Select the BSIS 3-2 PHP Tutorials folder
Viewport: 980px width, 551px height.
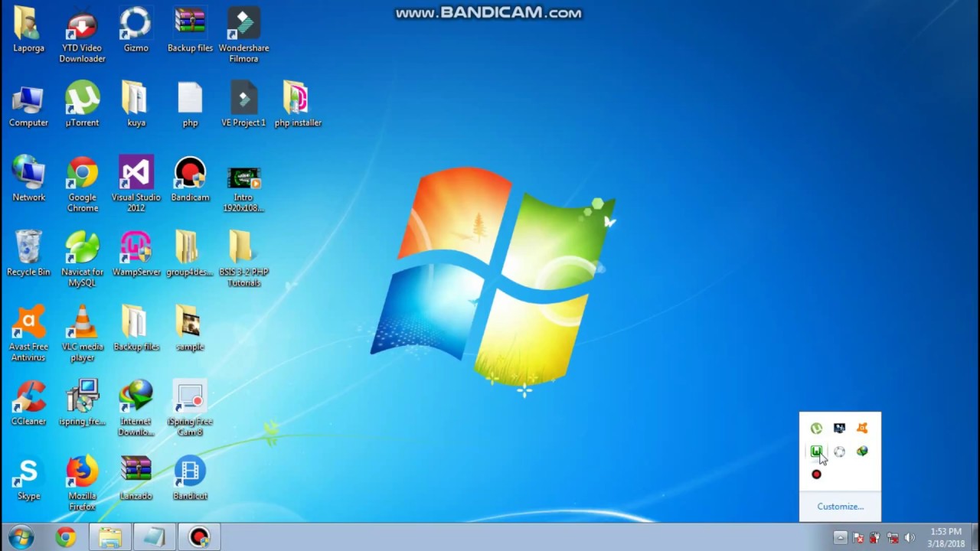pos(243,260)
